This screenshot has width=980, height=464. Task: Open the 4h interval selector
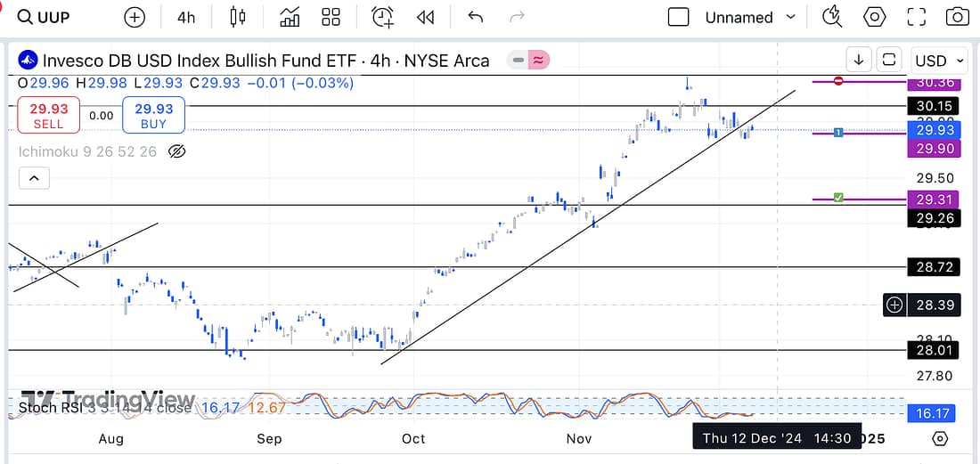click(x=186, y=17)
